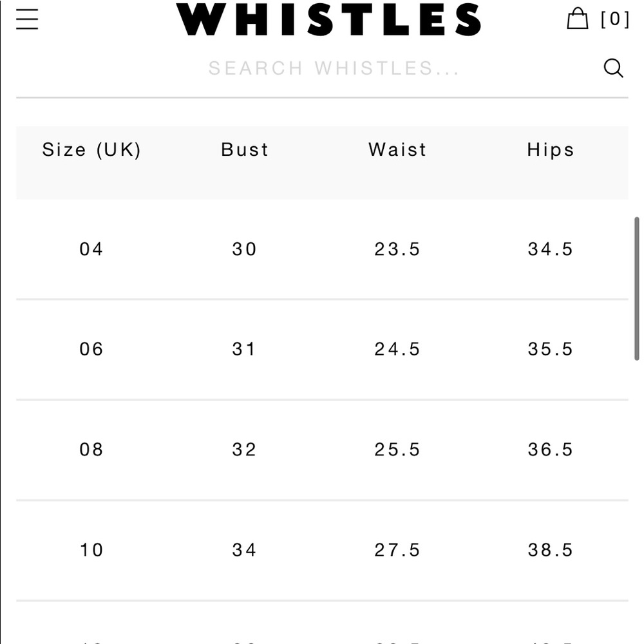Select the size 08 row label
This screenshot has height=644, width=644.
click(91, 450)
